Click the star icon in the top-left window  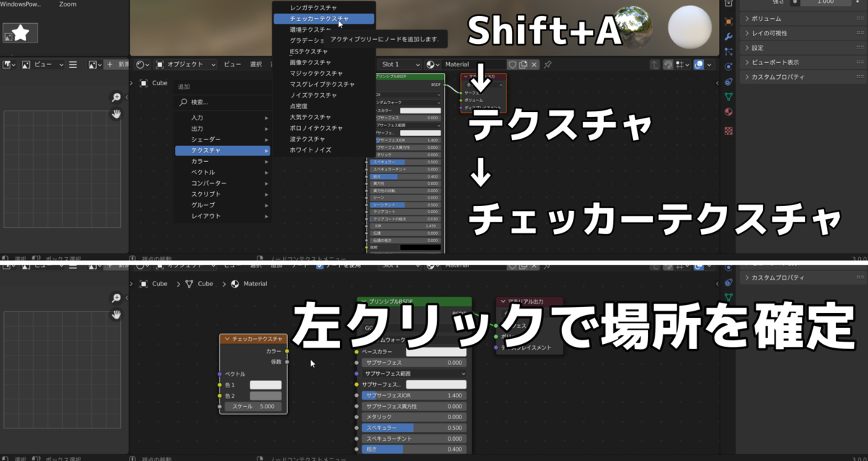pos(21,32)
